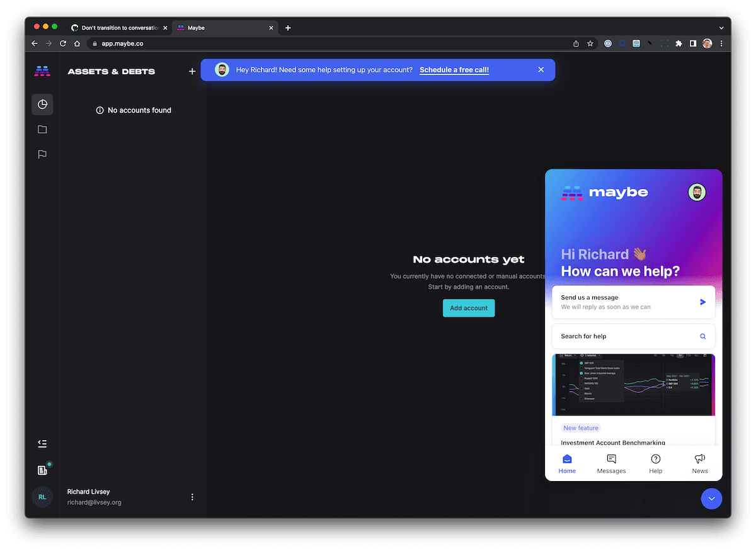Screen dimensions: 756x551
Task: Toggle the browser side panel
Action: coord(693,43)
